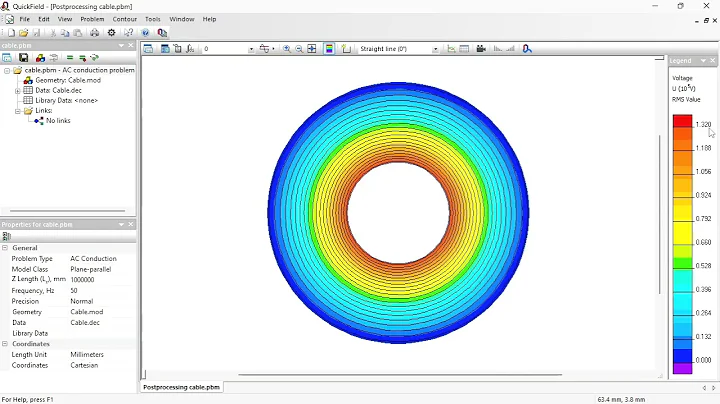Open the Window menu
This screenshot has height=404, width=720.
coord(182,19)
